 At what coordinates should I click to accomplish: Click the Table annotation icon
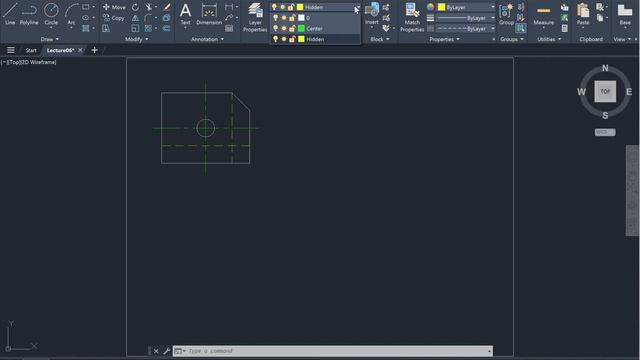229,28
